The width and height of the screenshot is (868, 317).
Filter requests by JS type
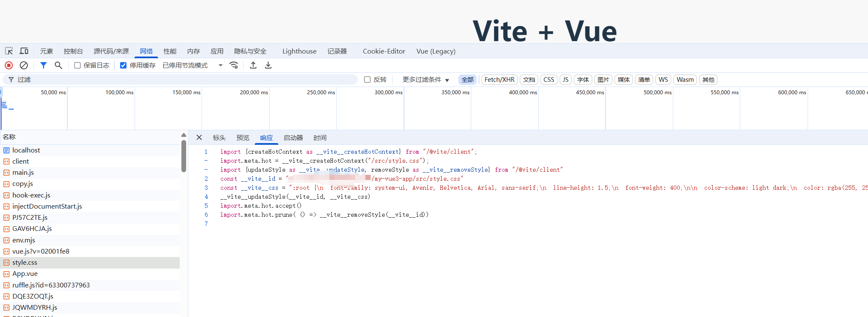click(x=566, y=80)
